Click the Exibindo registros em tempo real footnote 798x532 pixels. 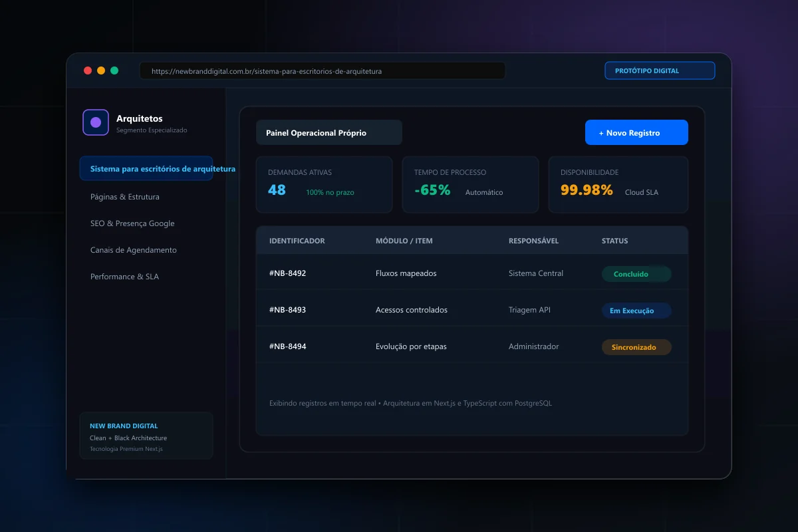click(x=410, y=403)
